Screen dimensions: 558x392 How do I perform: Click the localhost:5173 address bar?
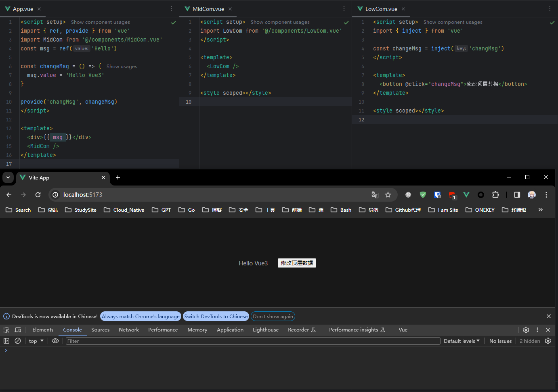tap(223, 195)
